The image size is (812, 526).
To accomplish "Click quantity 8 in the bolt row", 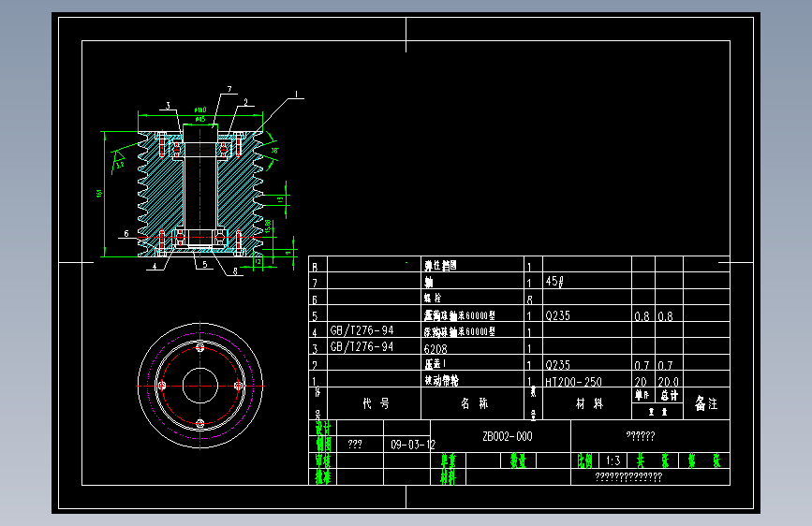I will 530,300.
